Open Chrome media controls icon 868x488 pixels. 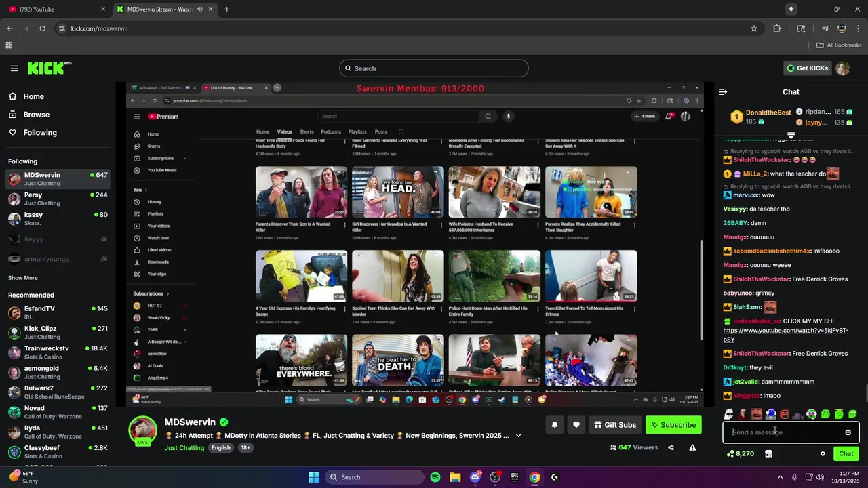point(825,28)
